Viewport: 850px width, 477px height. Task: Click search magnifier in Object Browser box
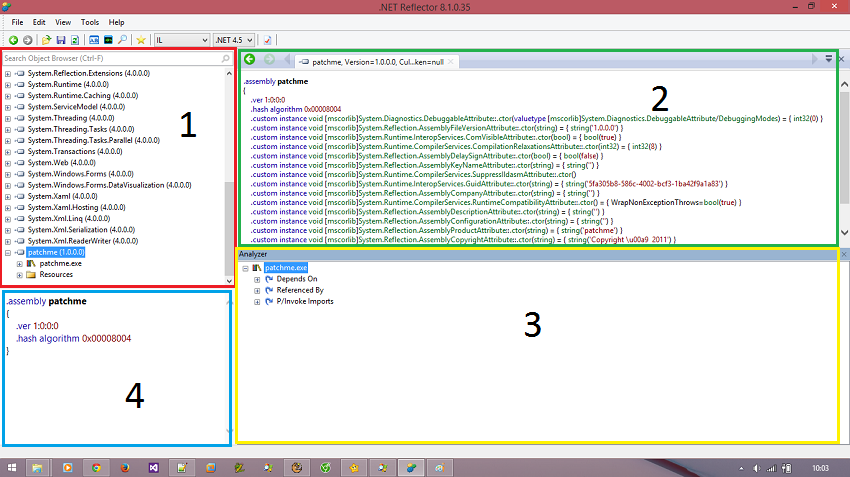tap(226, 58)
